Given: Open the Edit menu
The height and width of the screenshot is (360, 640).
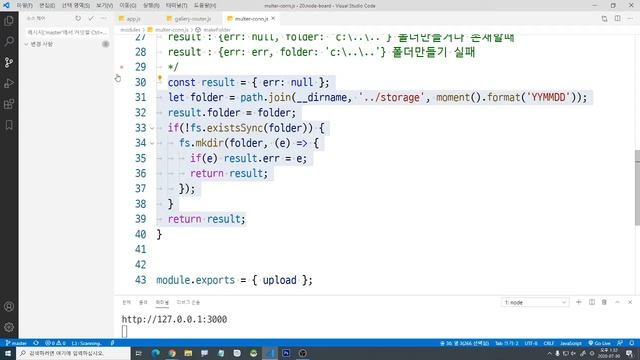Looking at the screenshot, I should (47, 6).
